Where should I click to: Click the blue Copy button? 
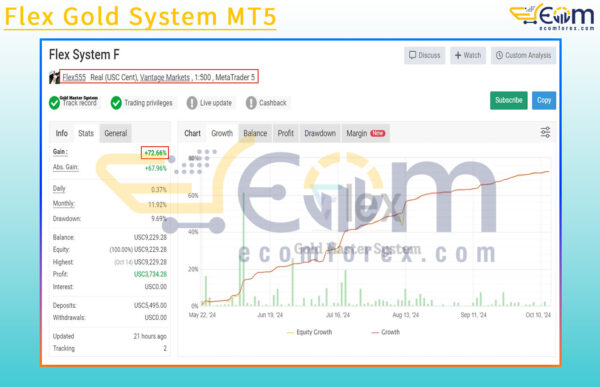pos(544,100)
